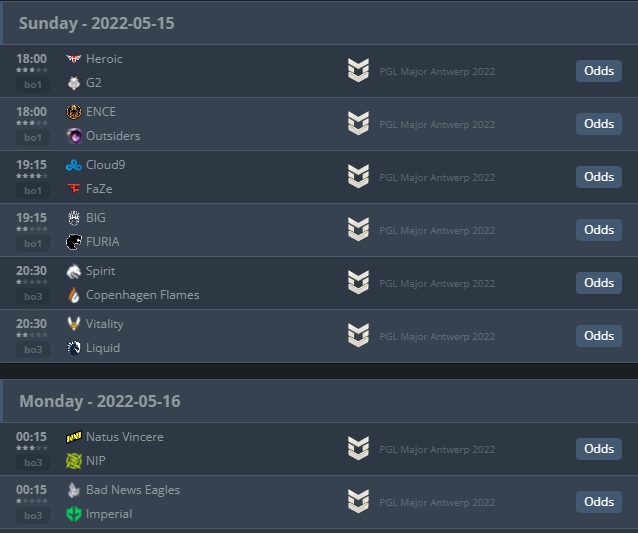The image size is (638, 533).
Task: Click bo3 label in Natus Vincere match
Action: click(x=33, y=463)
